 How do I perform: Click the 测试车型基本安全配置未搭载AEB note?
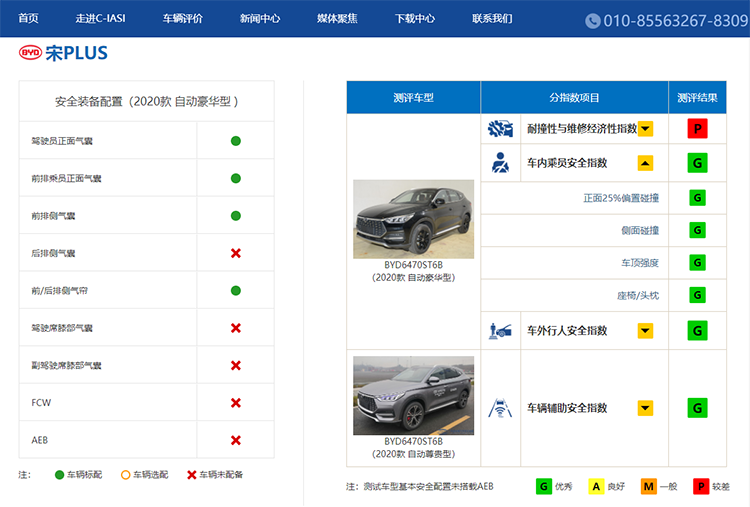428,486
